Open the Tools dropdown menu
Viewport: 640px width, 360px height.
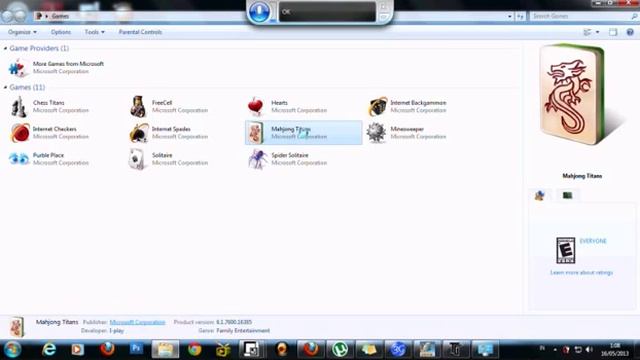tap(95, 32)
